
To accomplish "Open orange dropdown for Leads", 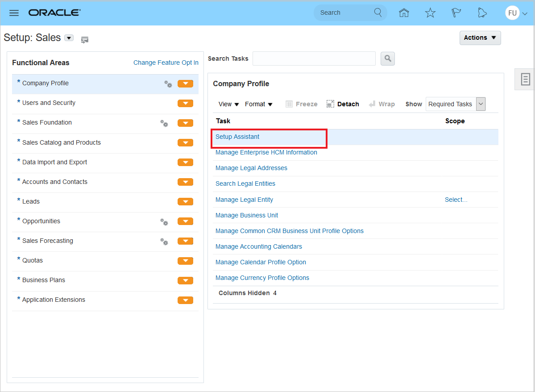I will pyautogui.click(x=185, y=202).
